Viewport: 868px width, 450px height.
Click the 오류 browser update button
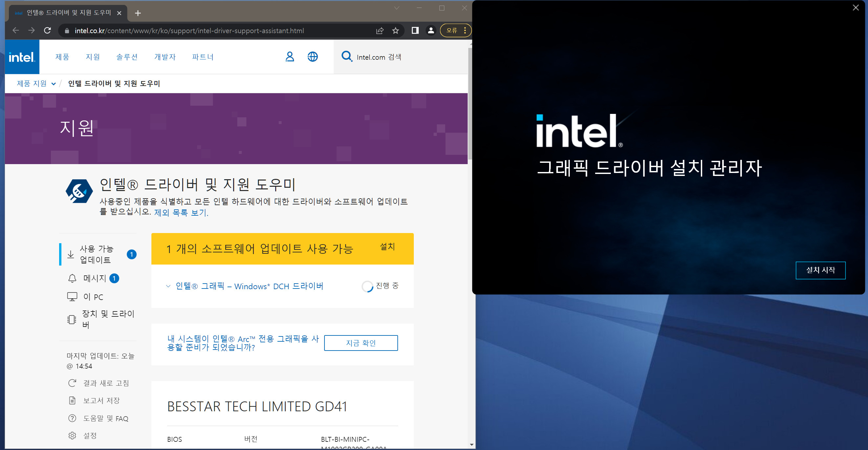456,31
